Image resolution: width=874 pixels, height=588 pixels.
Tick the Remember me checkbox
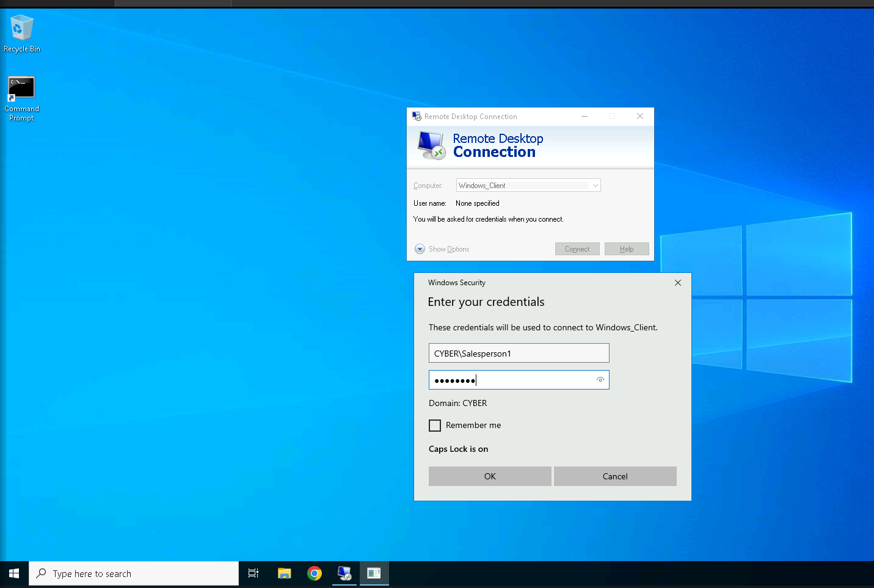click(x=435, y=426)
